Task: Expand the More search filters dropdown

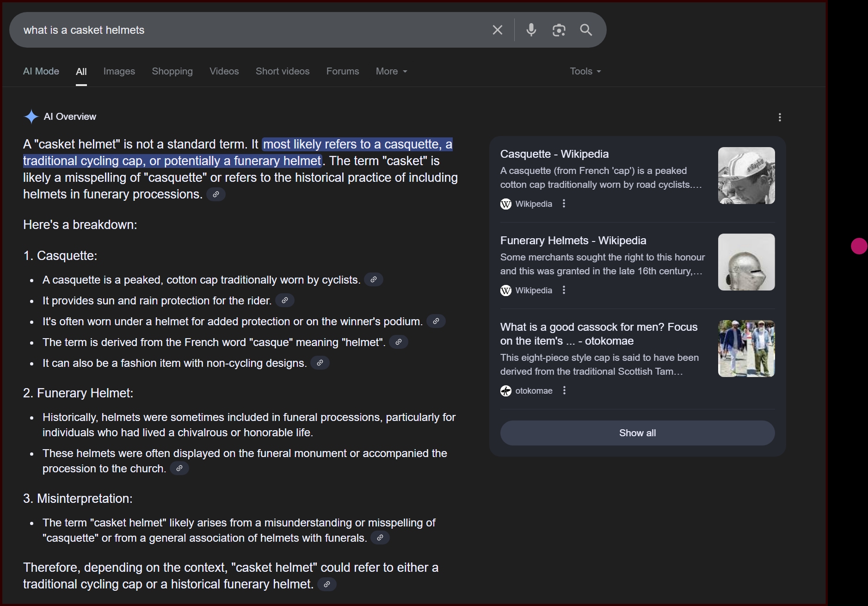Action: (391, 71)
